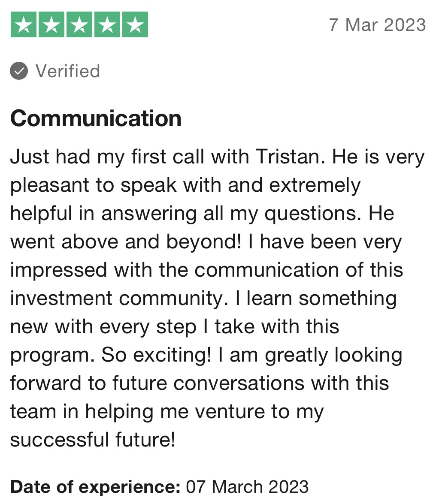
Task: Click the "7 Mar 2023" review date
Action: tap(377, 24)
